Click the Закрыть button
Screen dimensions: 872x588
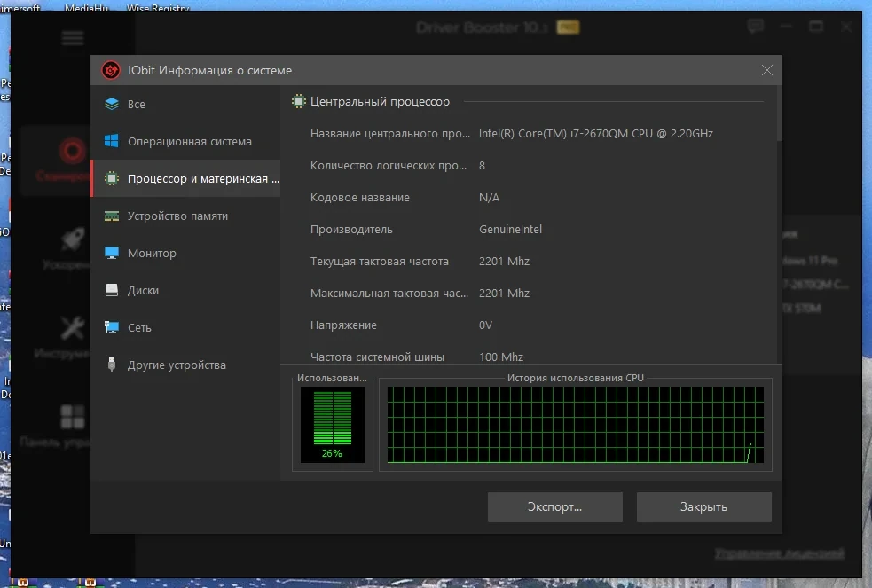704,507
